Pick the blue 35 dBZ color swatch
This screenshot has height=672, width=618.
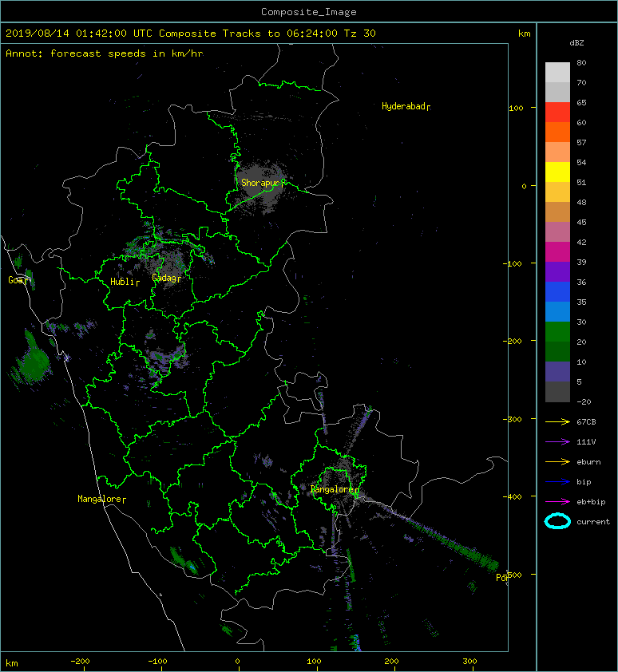coord(557,292)
